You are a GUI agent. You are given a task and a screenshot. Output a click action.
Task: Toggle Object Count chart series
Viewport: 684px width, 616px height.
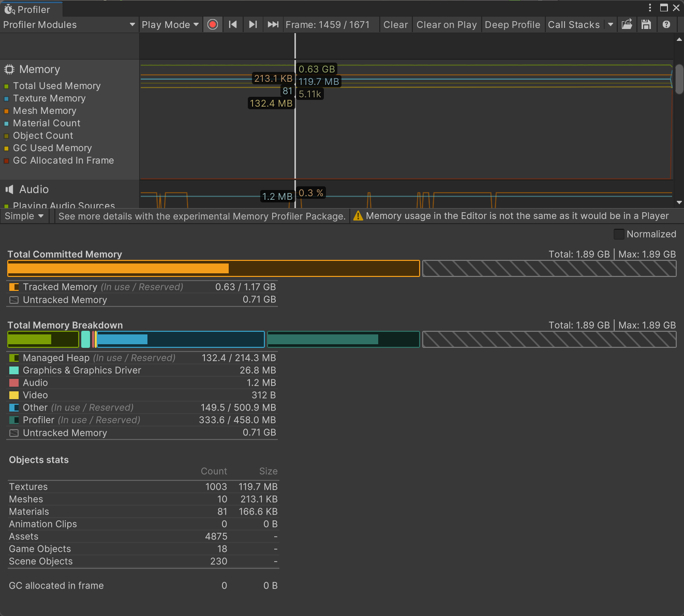tap(7, 136)
